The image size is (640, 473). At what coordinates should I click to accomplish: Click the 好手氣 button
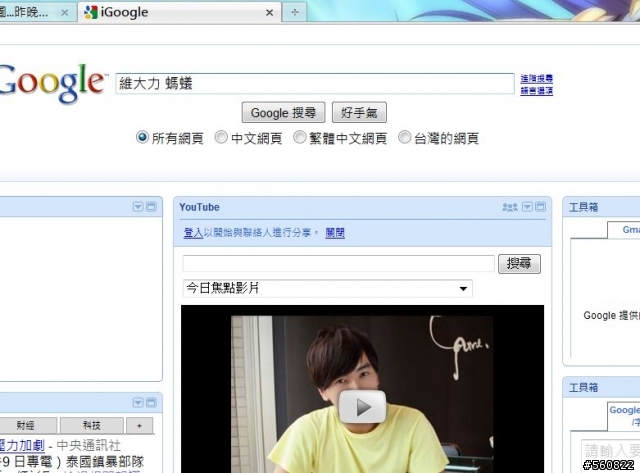359,112
